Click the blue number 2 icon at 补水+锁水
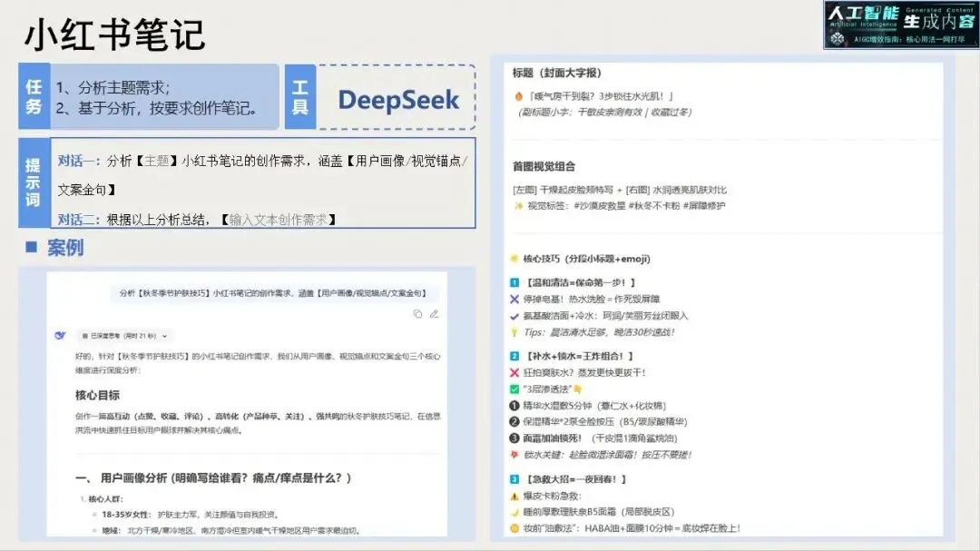This screenshot has height=551, width=980. 514,356
